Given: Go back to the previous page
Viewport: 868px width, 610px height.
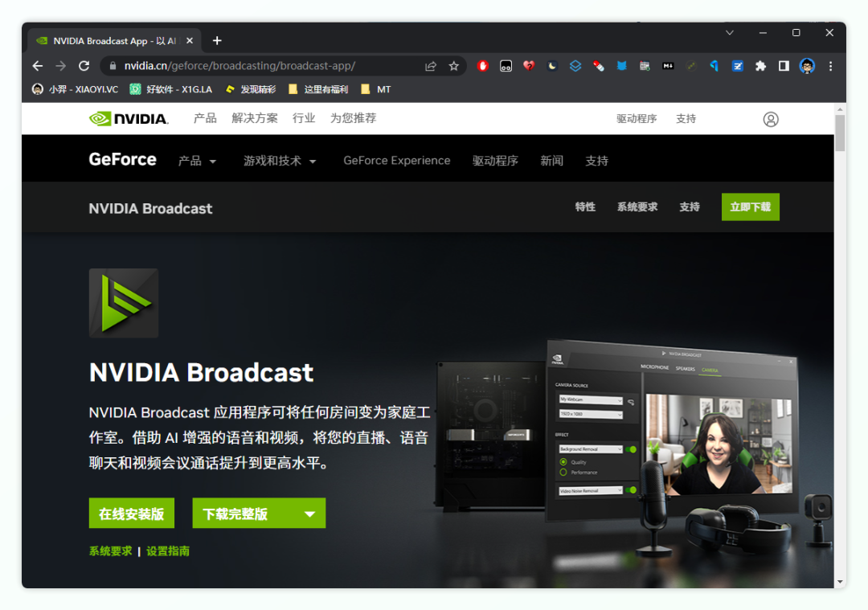Looking at the screenshot, I should (x=38, y=66).
